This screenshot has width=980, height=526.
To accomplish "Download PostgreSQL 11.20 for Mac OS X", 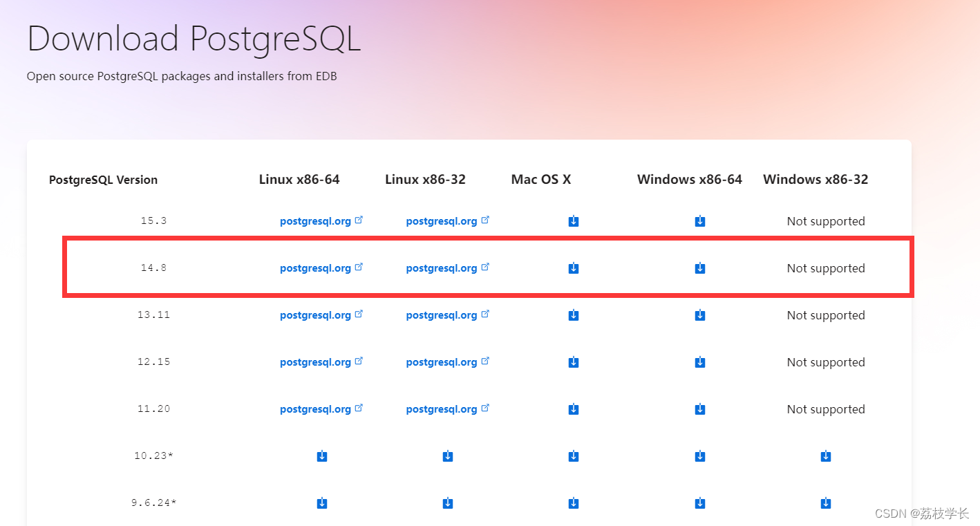I will (574, 409).
